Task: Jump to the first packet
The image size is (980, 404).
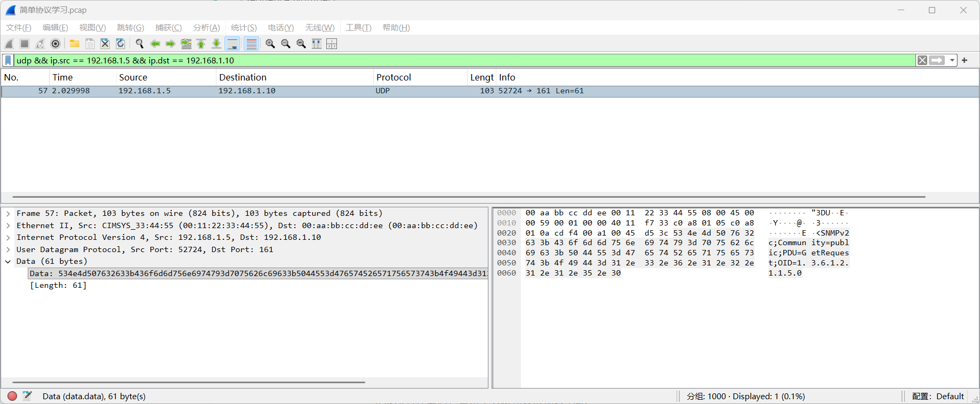Action: click(201, 44)
